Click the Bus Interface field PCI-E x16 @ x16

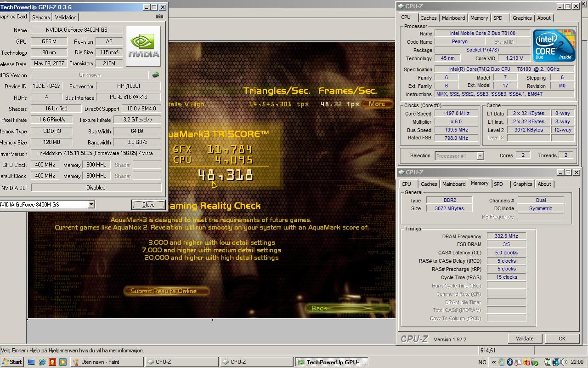129,98
